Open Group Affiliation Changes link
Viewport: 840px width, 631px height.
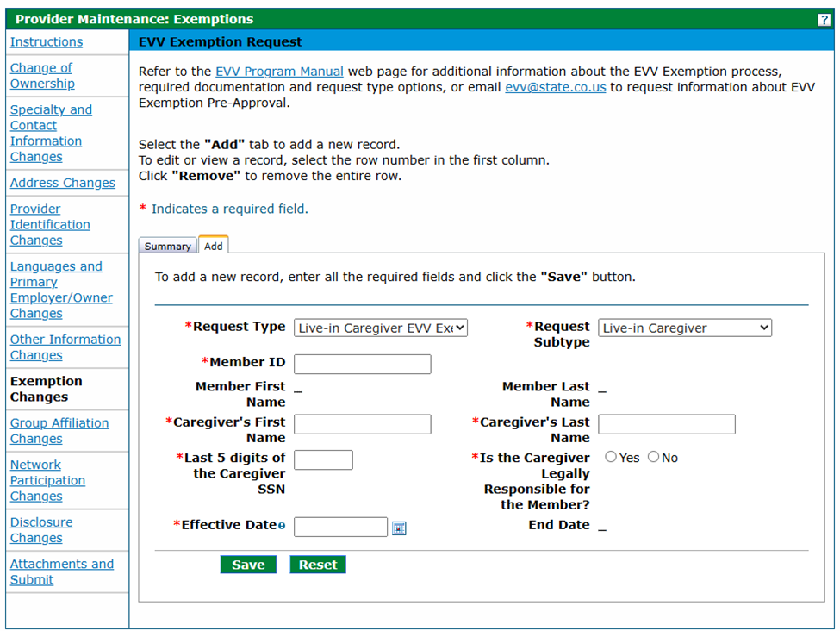coord(59,430)
